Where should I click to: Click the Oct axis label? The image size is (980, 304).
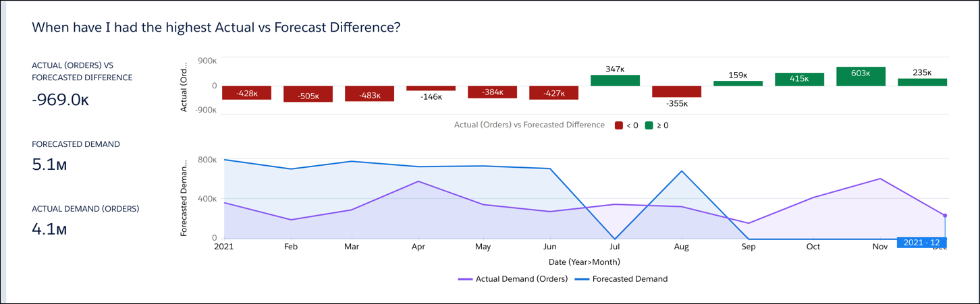[813, 247]
